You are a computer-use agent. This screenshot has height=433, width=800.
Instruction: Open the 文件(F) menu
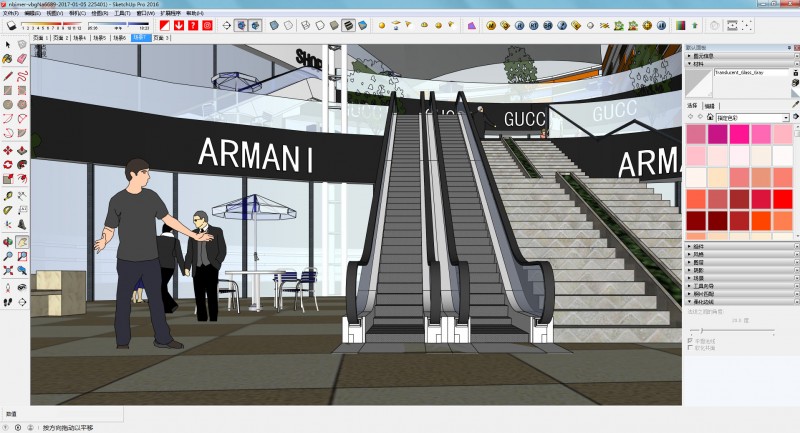point(10,13)
